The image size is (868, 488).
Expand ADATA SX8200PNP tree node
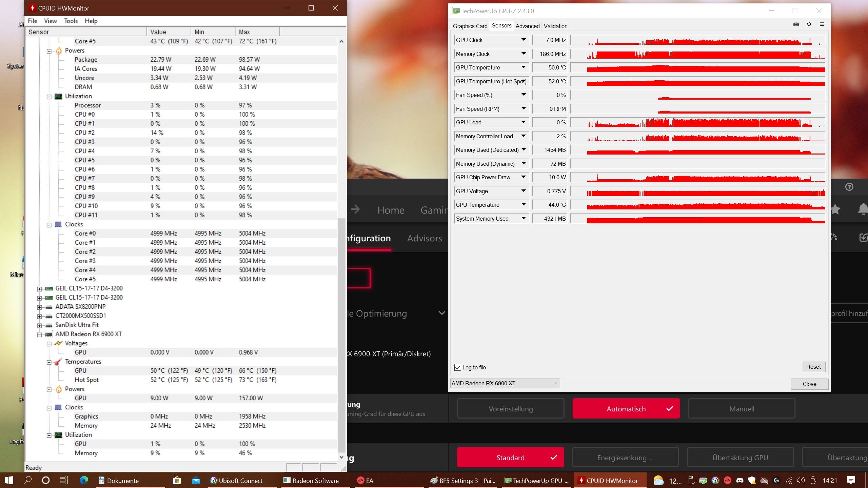coord(39,307)
